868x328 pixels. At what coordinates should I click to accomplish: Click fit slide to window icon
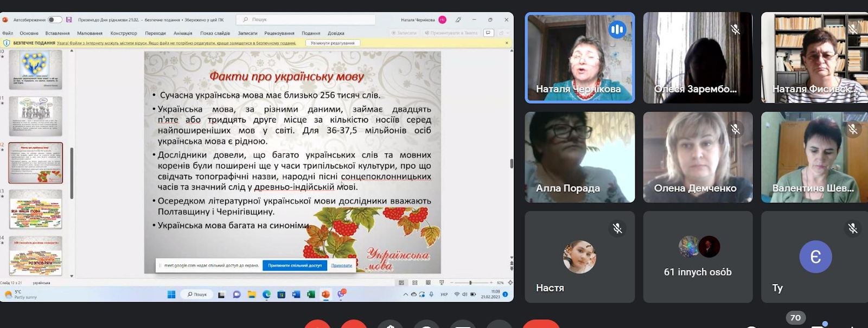(x=510, y=282)
